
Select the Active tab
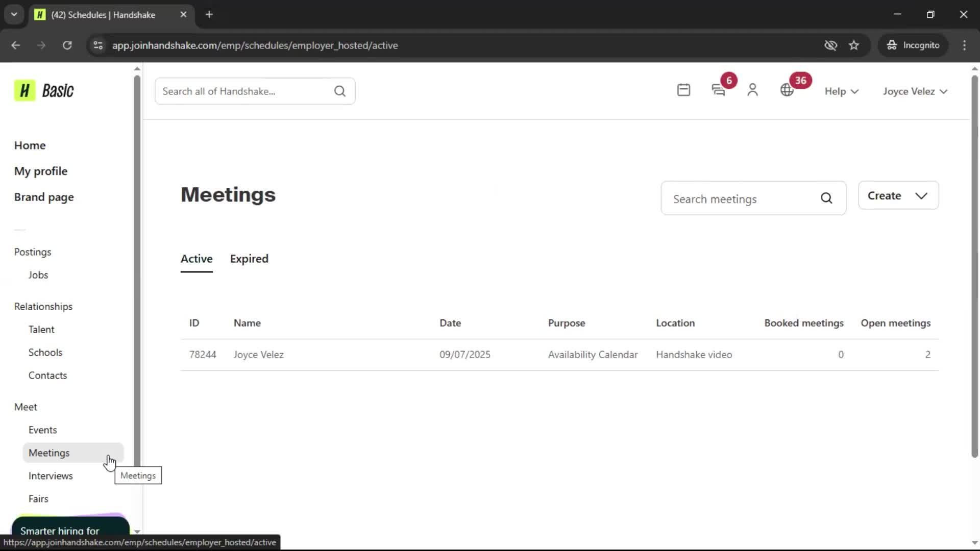pyautogui.click(x=197, y=259)
